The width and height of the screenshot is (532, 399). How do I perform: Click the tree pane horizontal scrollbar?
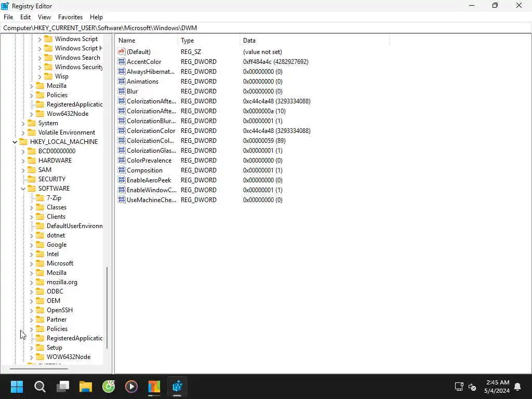38,368
